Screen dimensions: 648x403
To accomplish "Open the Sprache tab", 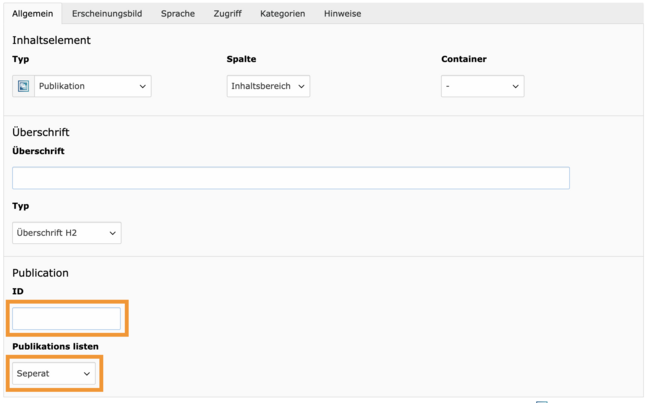I will pyautogui.click(x=178, y=14).
